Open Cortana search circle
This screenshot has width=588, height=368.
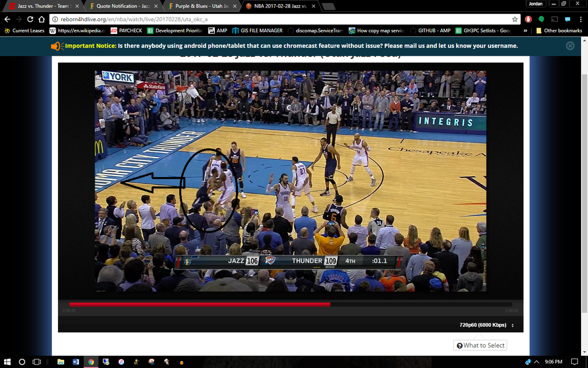click(x=22, y=362)
